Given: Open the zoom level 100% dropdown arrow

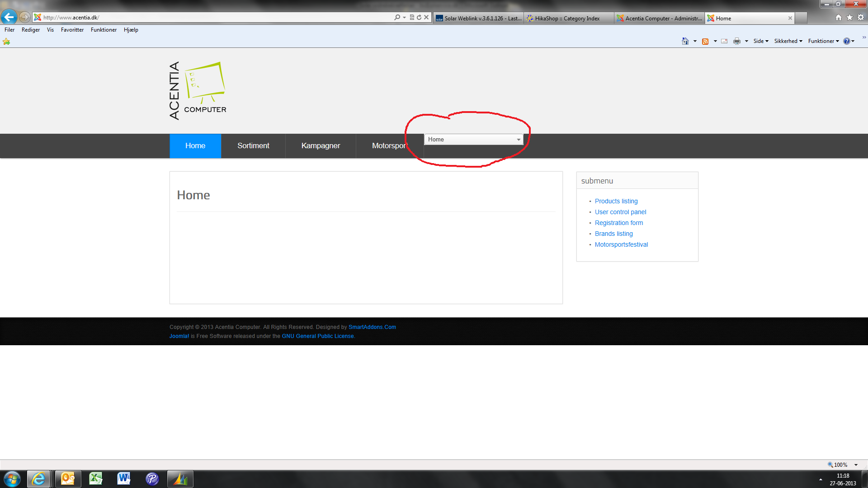Looking at the screenshot, I should pyautogui.click(x=856, y=465).
